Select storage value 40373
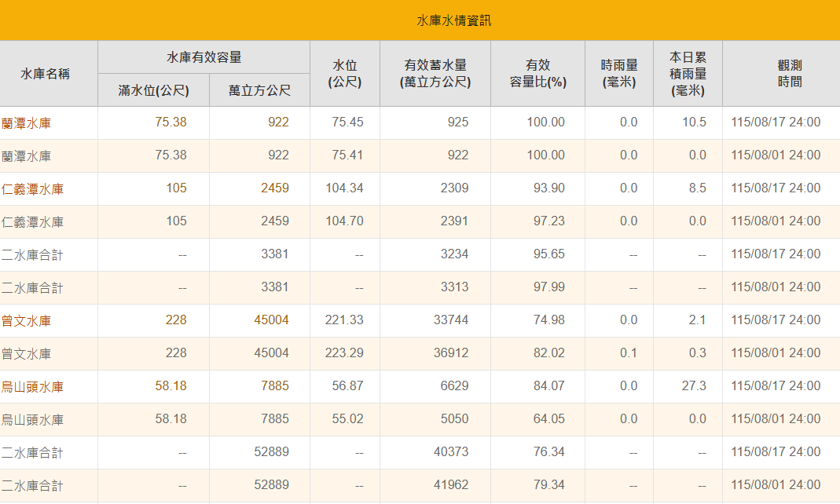 tap(451, 452)
